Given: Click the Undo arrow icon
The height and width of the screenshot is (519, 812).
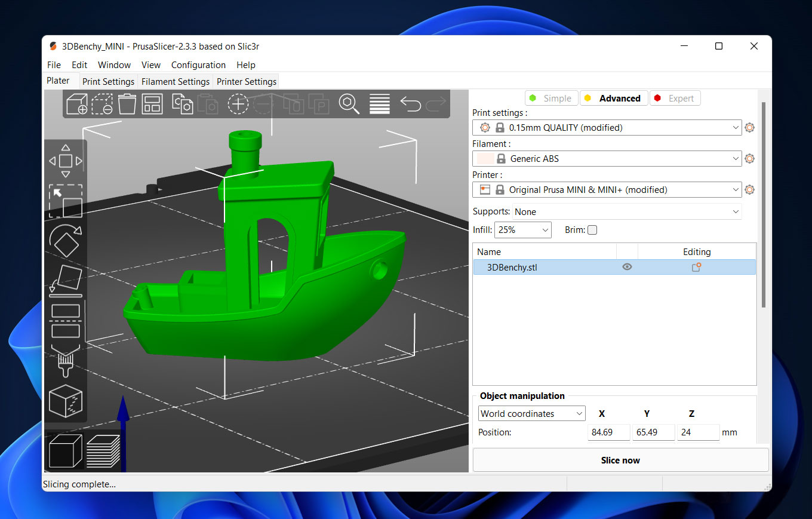Looking at the screenshot, I should (x=410, y=104).
